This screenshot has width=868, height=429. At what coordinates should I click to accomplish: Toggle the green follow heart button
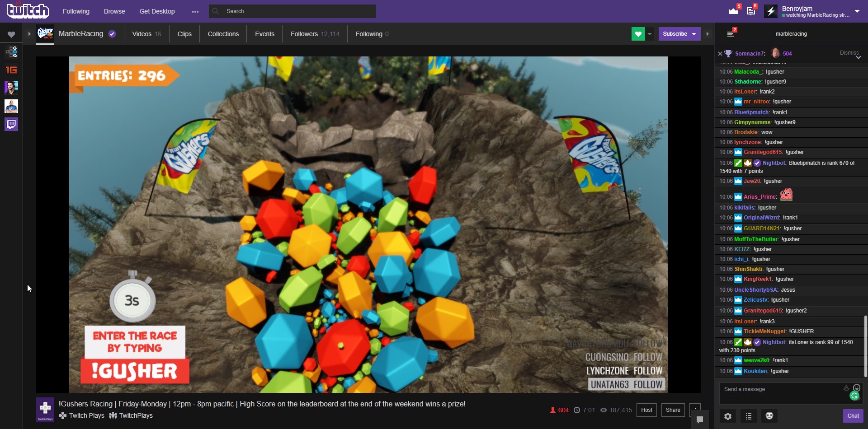click(x=638, y=34)
